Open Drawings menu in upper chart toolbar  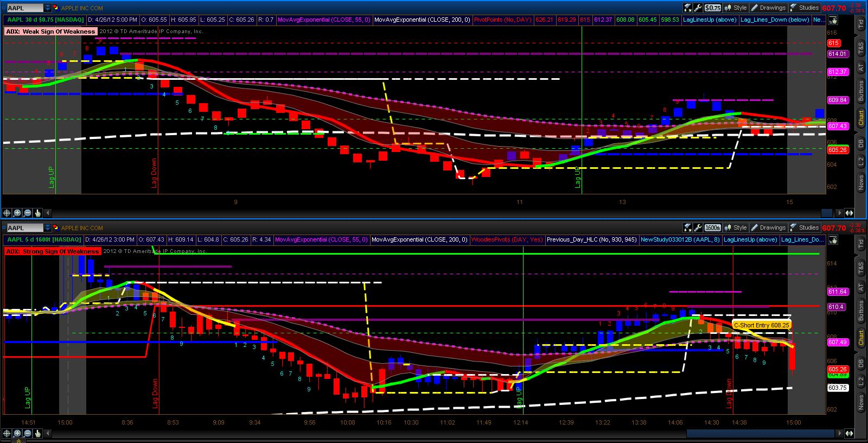[x=768, y=8]
